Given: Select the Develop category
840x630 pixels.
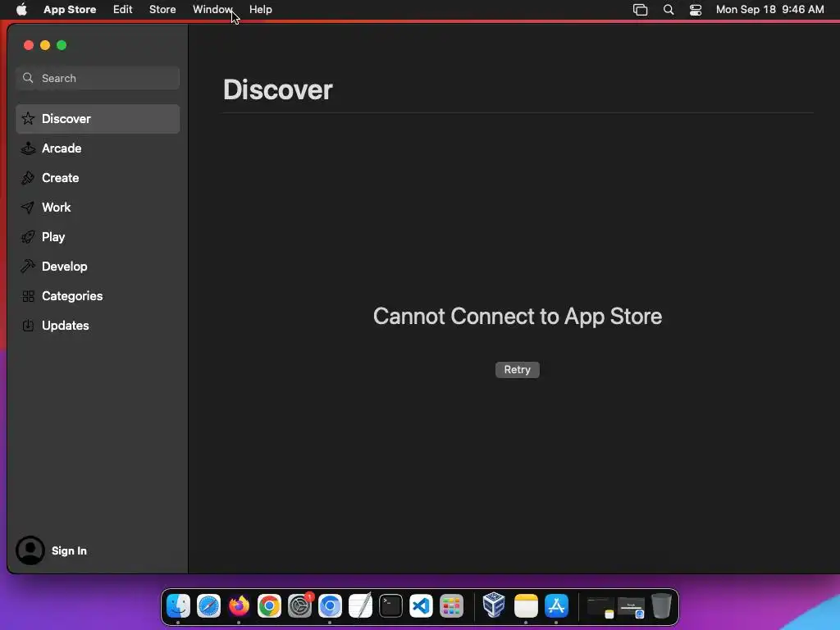Looking at the screenshot, I should coord(98,267).
